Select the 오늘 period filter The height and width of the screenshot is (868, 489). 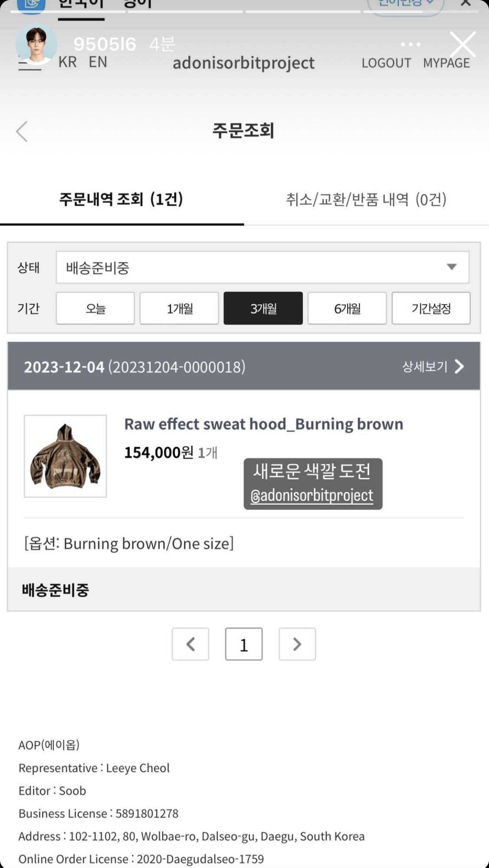click(x=95, y=308)
